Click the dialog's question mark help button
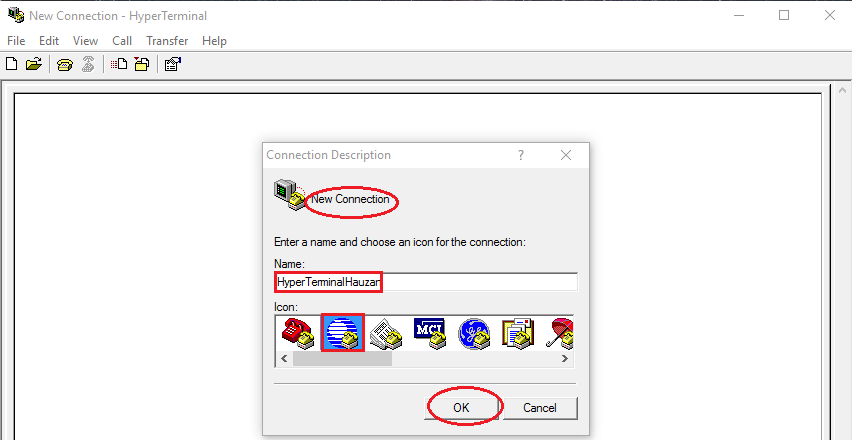Screen dimensions: 852x440 pyautogui.click(x=521, y=155)
